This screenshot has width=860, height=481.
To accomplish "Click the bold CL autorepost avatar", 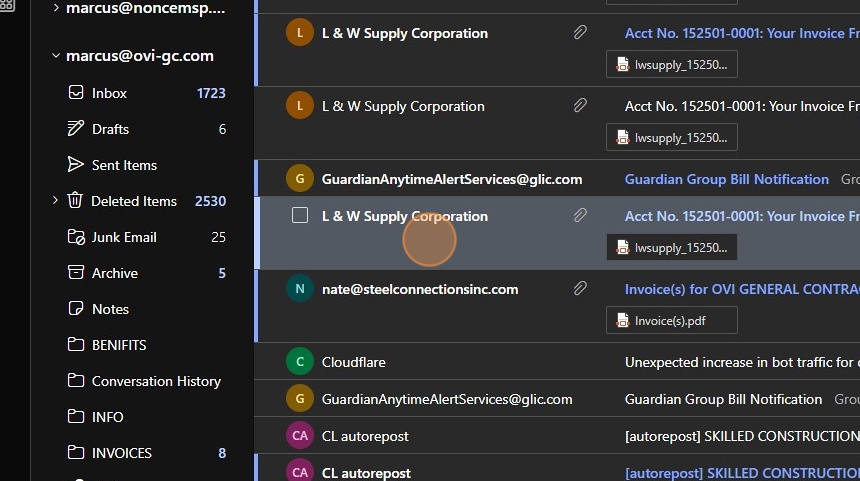I will [x=299, y=472].
